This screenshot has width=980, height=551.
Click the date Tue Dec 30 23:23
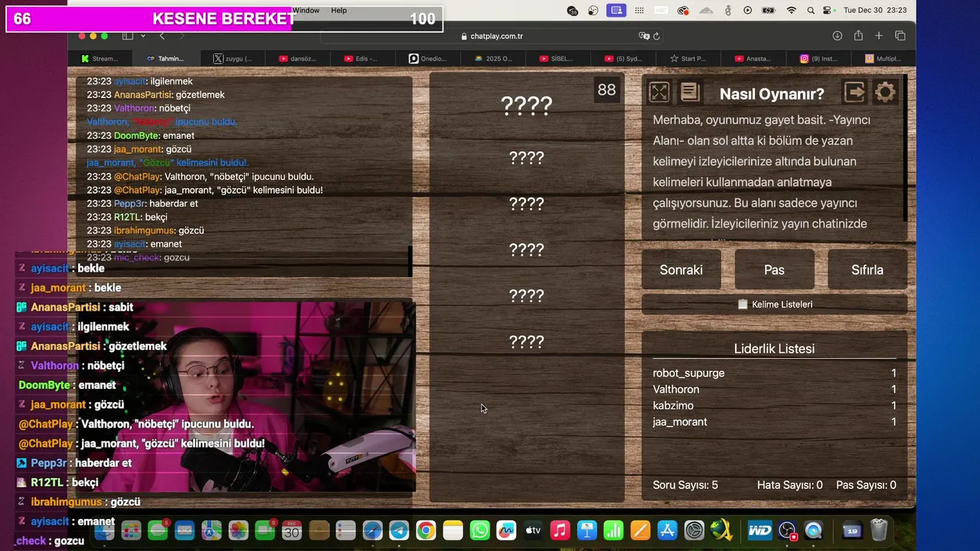875,11
